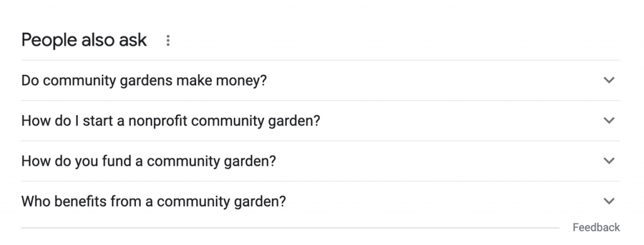Viewport: 644px width, 245px height.
Task: Click chevron arrow for fund a community garden
Action: coord(609,160)
